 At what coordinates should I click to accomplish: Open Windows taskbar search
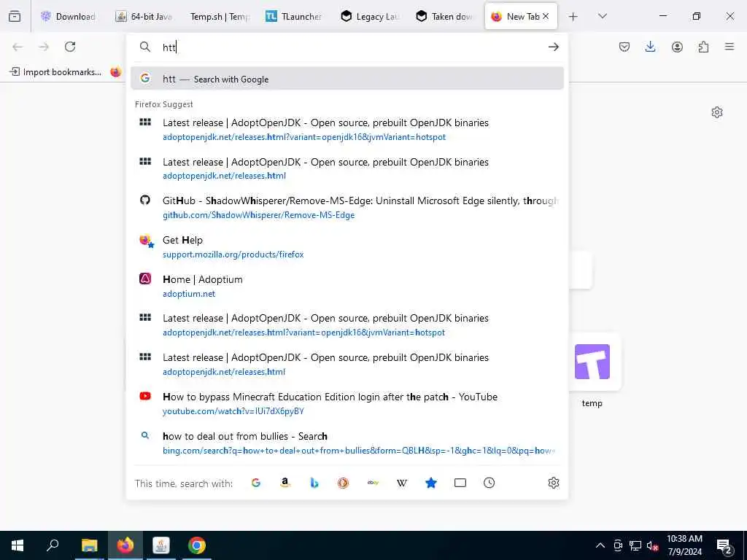click(x=53, y=545)
